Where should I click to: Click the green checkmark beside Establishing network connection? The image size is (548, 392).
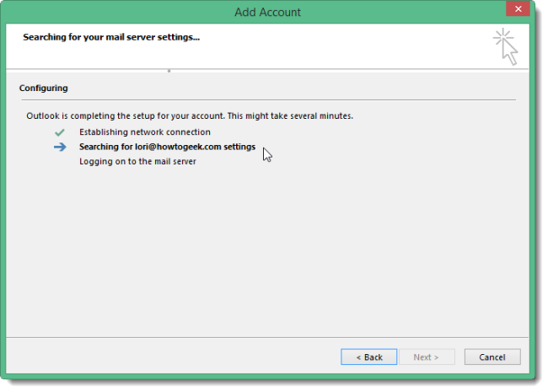[x=59, y=132]
